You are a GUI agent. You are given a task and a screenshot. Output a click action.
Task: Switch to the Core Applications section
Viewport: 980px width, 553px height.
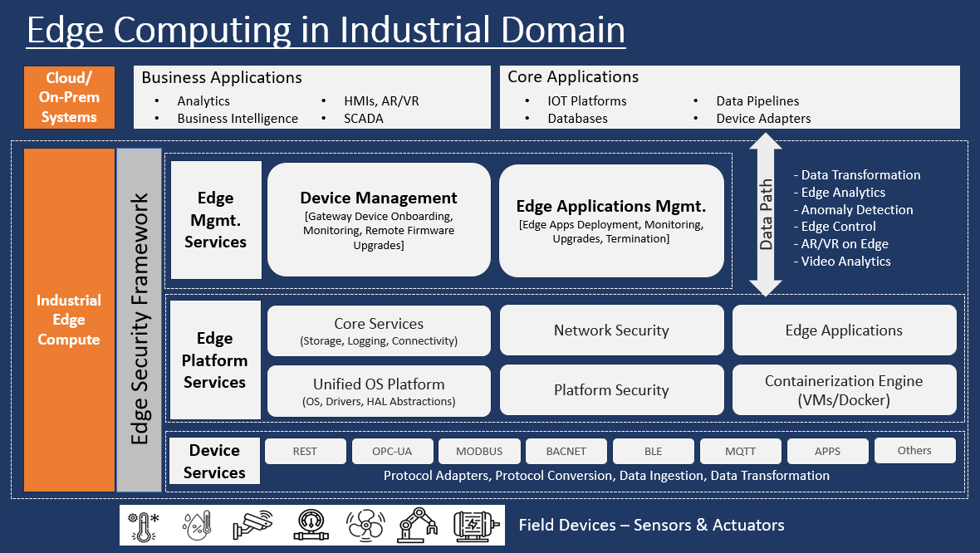(x=729, y=96)
